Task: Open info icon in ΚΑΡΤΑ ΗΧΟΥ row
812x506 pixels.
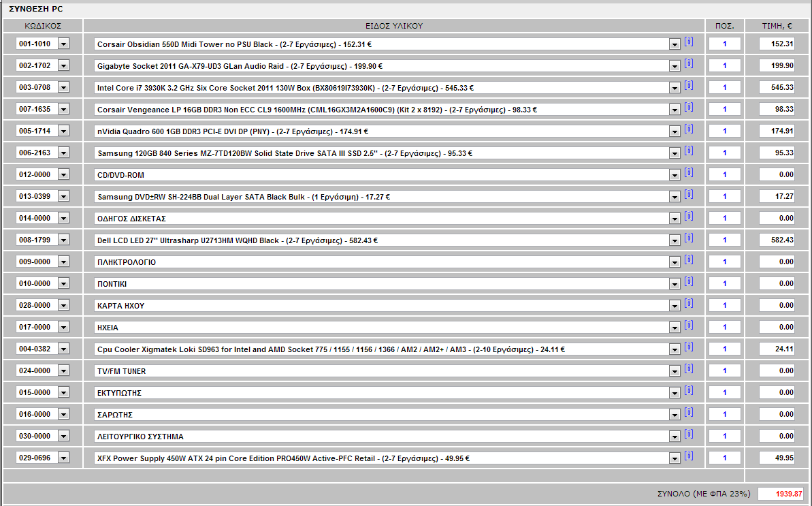Action: (689, 303)
